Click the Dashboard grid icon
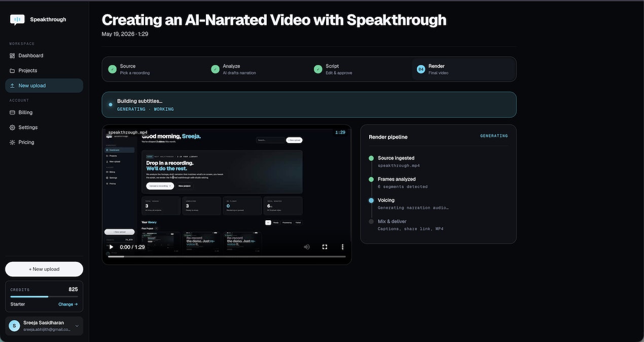Viewport: 644px width, 342px height. (x=12, y=55)
